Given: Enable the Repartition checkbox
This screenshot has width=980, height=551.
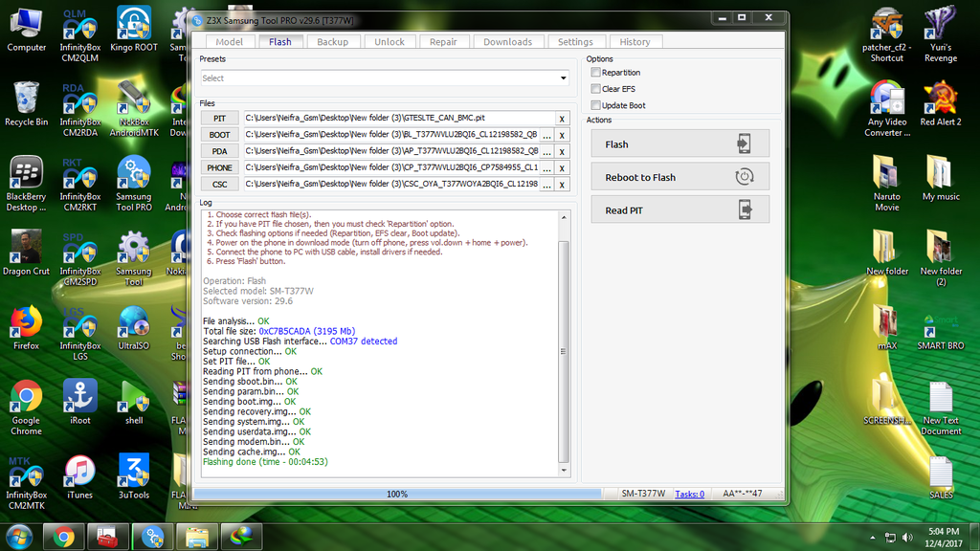Looking at the screenshot, I should point(596,73).
